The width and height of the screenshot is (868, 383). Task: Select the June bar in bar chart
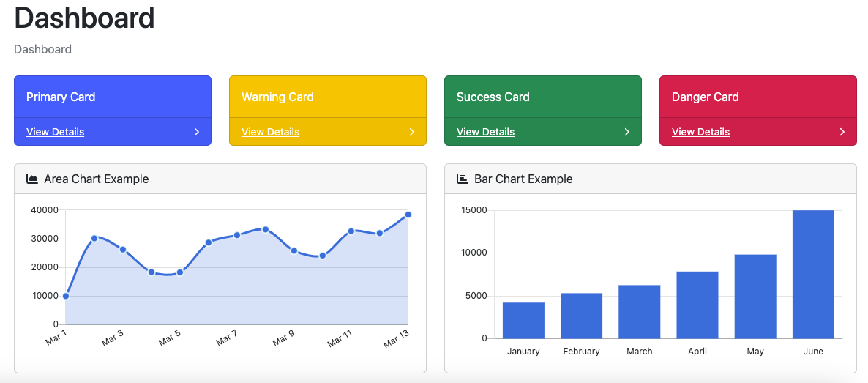813,275
